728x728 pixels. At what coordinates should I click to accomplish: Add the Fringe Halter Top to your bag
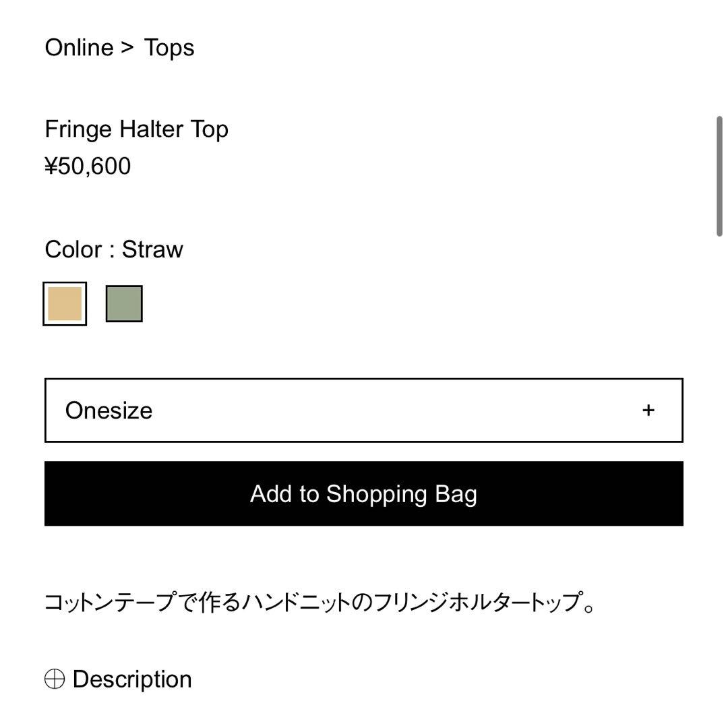click(x=364, y=493)
